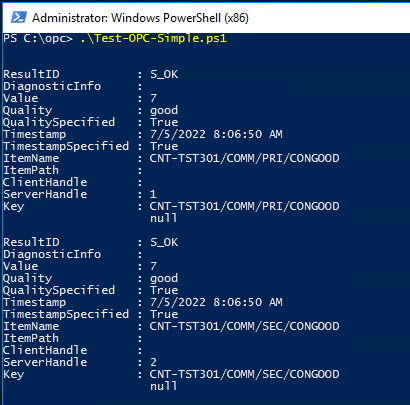Click the first 'null' output line
The height and width of the screenshot is (405, 410).
click(x=164, y=218)
